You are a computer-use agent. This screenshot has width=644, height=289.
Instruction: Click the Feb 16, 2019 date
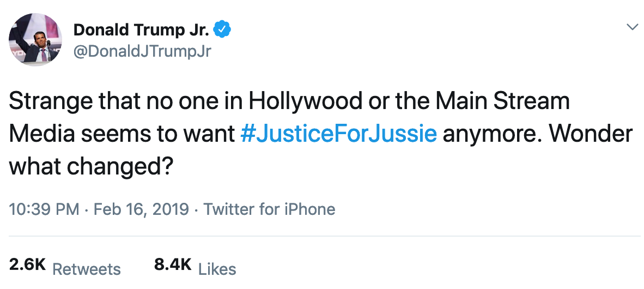pyautogui.click(x=141, y=209)
